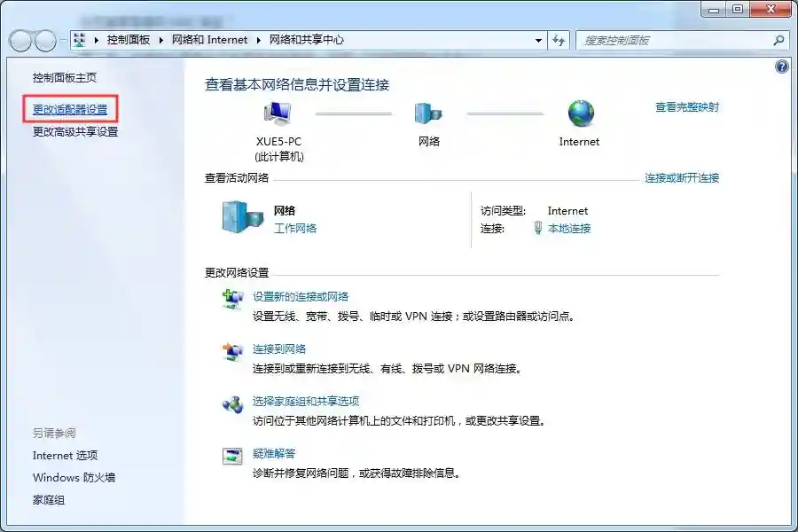The width and height of the screenshot is (798, 532).
Task: Open 更改适配器设置 in the sidebar
Action: 70,110
